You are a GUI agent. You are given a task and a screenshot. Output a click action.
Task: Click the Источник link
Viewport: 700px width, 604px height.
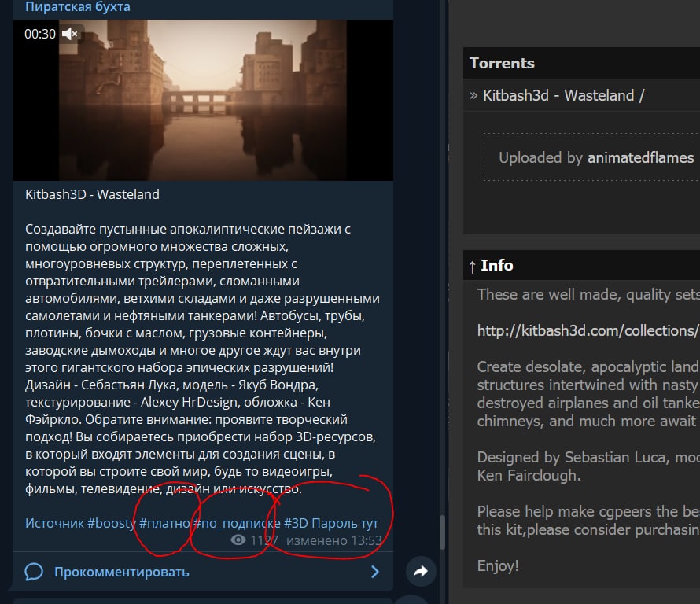pyautogui.click(x=54, y=523)
